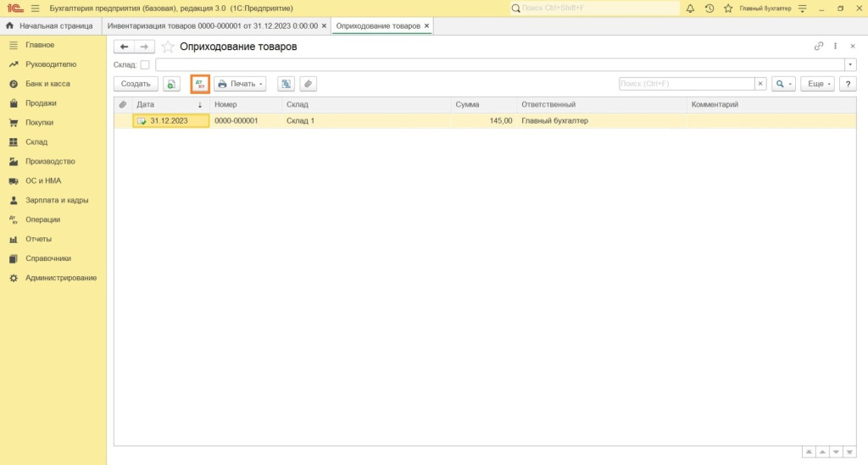Sort by the Ответственный column header

click(601, 104)
